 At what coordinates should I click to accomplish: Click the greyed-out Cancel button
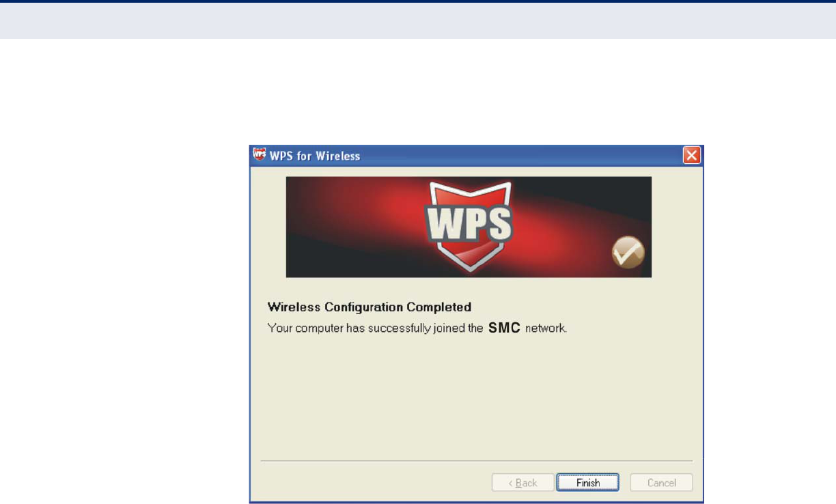[661, 483]
